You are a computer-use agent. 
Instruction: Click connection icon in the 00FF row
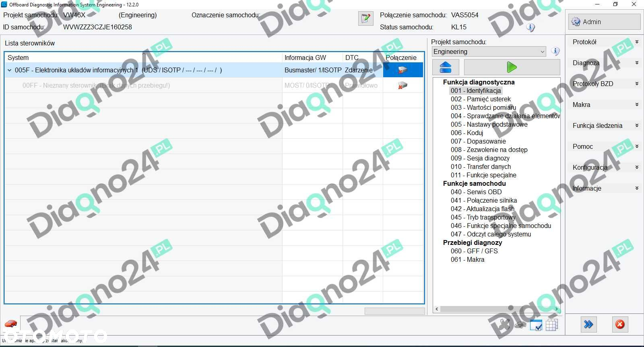(402, 86)
